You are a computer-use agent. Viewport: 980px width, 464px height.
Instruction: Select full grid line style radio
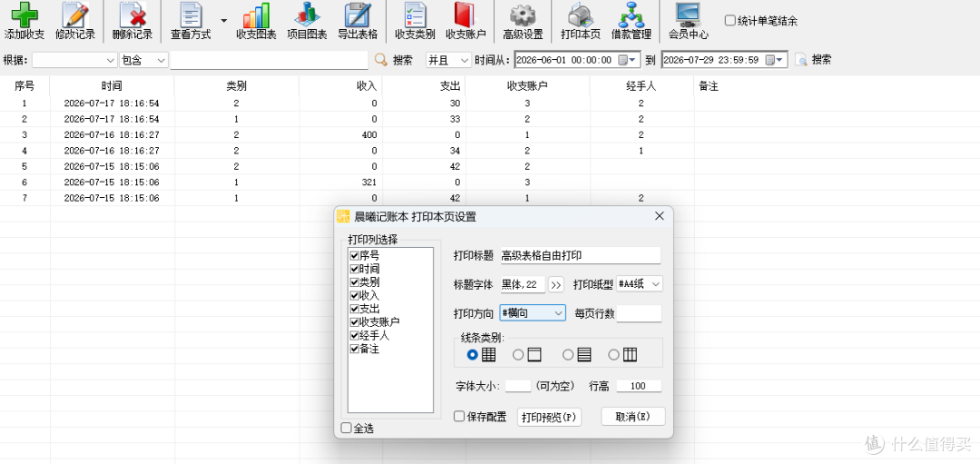tap(473, 354)
